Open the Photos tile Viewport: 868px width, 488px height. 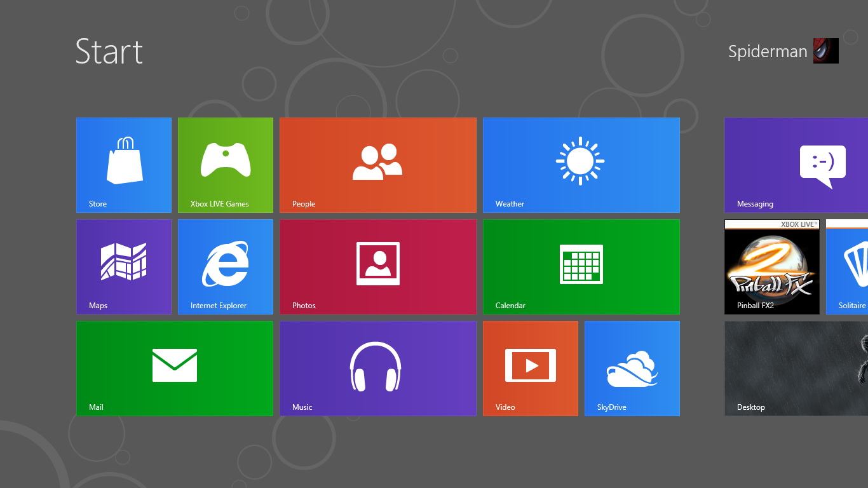[378, 267]
